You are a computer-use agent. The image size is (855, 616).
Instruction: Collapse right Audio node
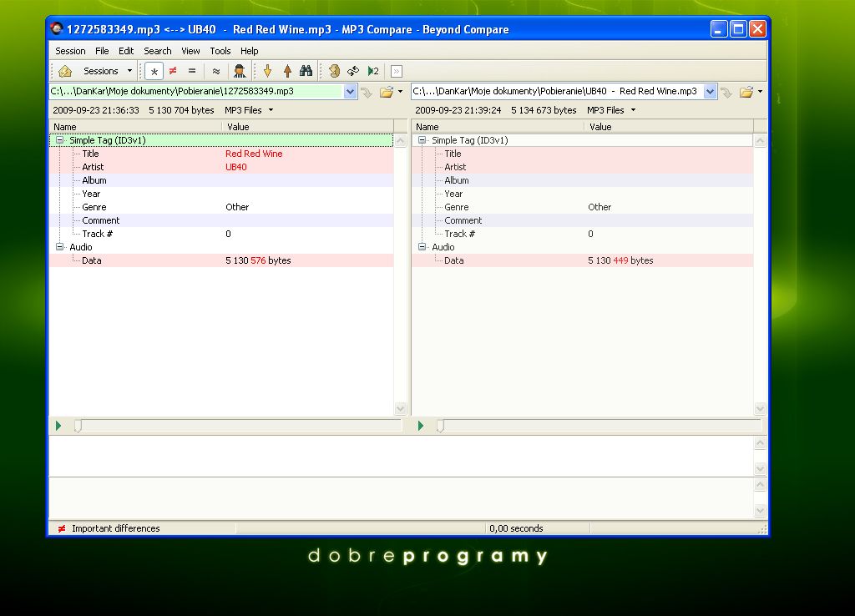(x=422, y=247)
